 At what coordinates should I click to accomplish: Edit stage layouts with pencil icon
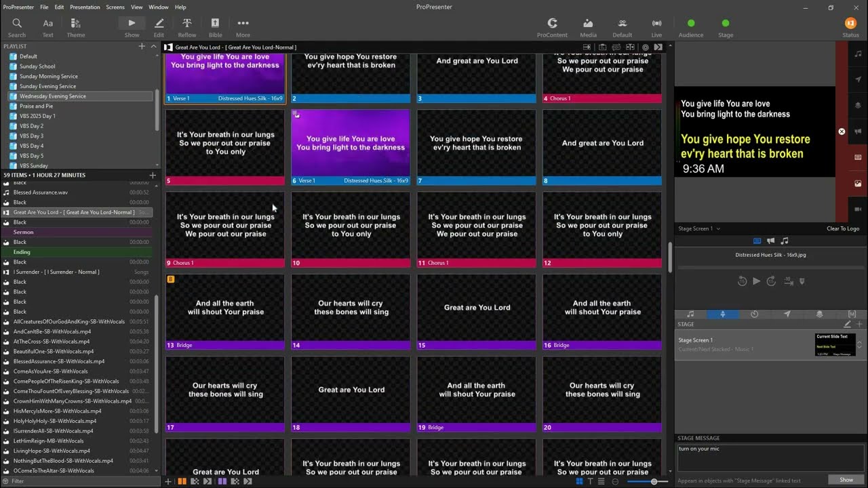pyautogui.click(x=847, y=324)
